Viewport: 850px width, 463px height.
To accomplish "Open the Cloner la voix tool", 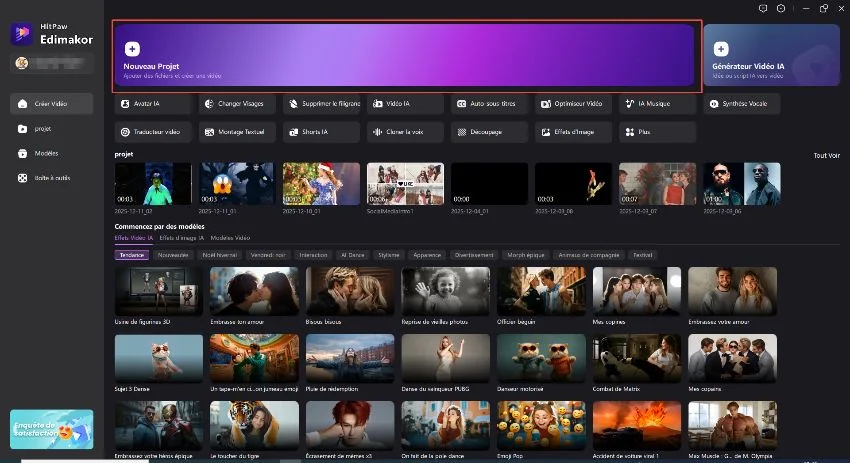I will [x=403, y=131].
